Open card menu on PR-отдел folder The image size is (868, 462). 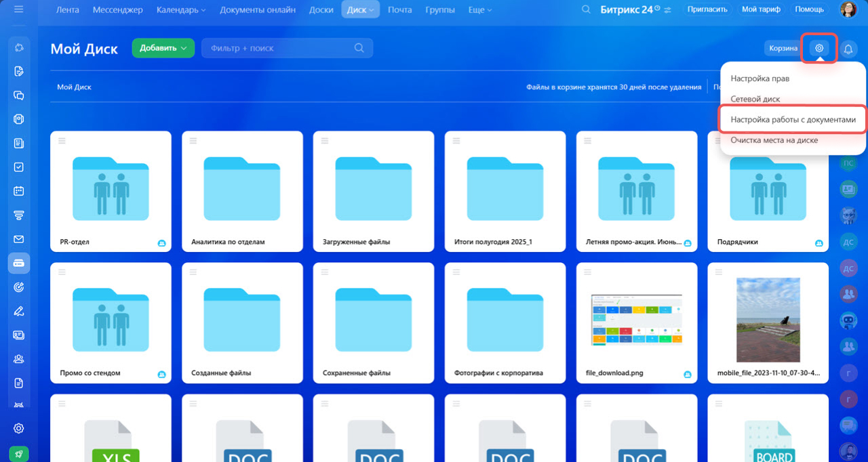tap(61, 140)
